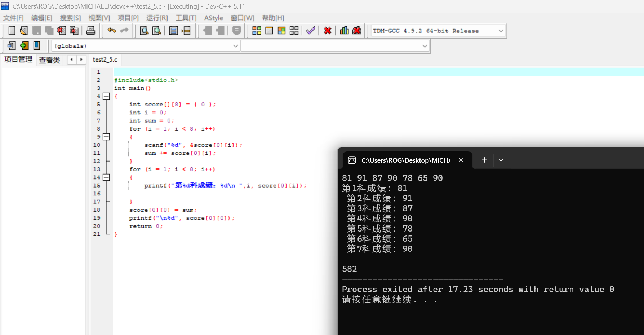Click the Goto line toolbar icon
This screenshot has width=644, height=335.
pyautogui.click(x=186, y=31)
